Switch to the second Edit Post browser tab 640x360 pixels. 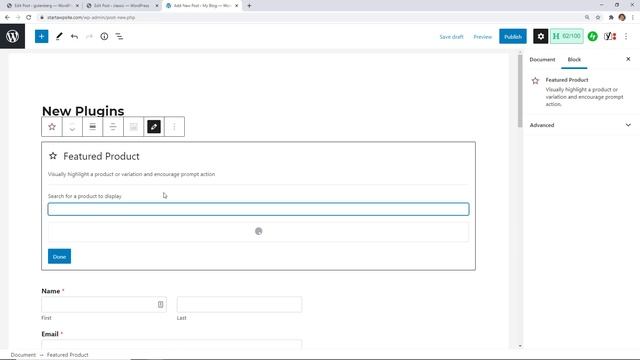pos(122,6)
